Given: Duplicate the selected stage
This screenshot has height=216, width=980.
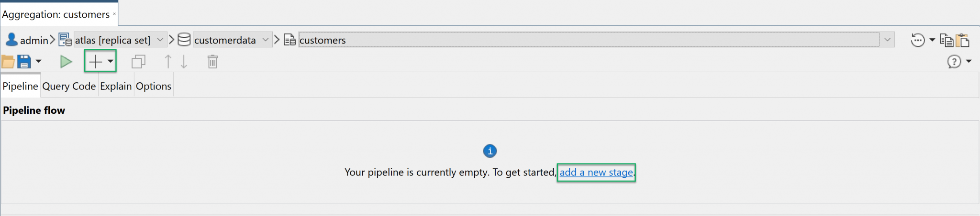Looking at the screenshot, I should 139,62.
